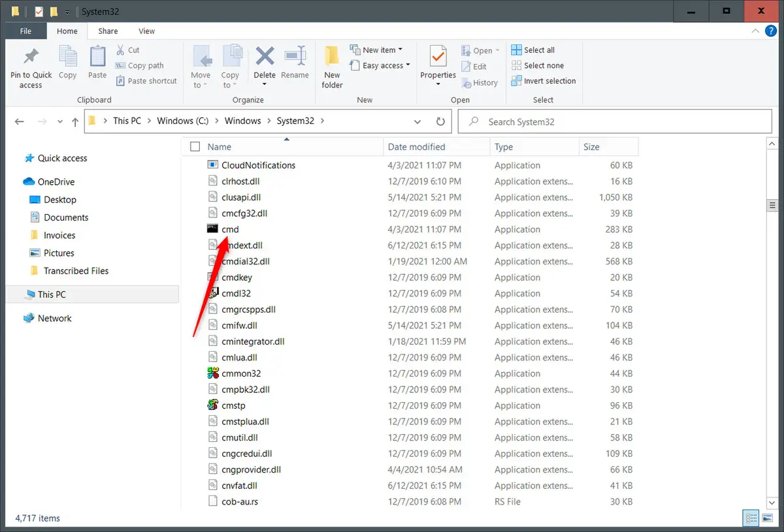This screenshot has height=532, width=784.
Task: Switch to the Home ribbon tab
Action: 67,31
